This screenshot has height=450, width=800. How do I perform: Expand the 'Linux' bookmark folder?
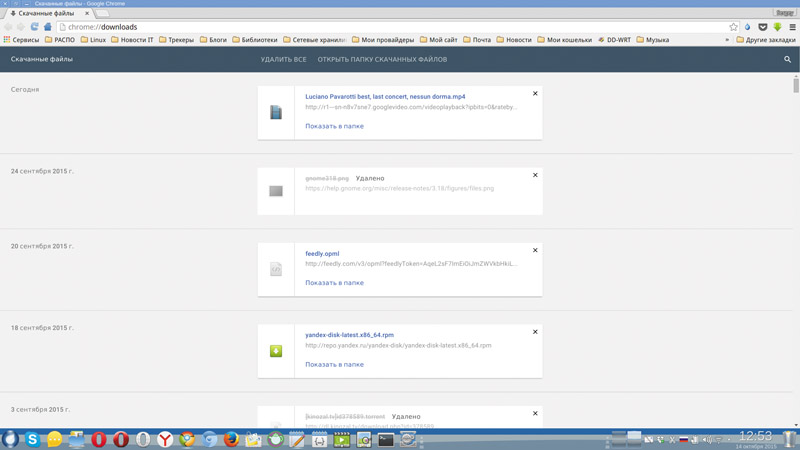93,40
